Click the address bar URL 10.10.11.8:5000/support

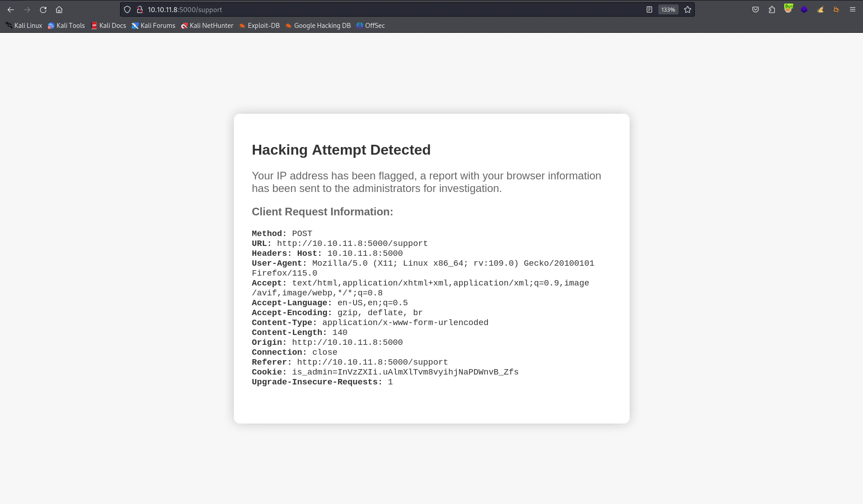click(x=185, y=9)
